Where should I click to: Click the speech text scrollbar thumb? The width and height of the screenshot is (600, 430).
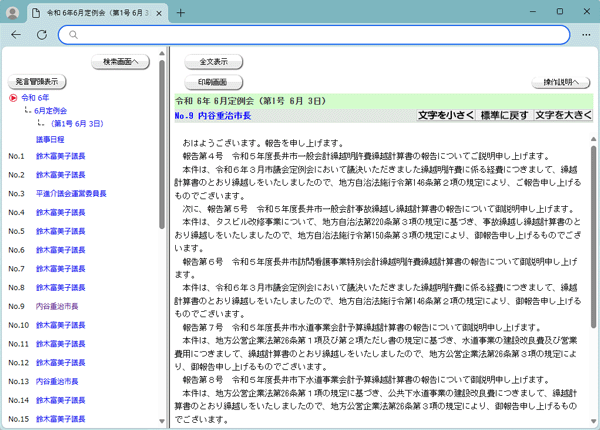tap(593, 237)
